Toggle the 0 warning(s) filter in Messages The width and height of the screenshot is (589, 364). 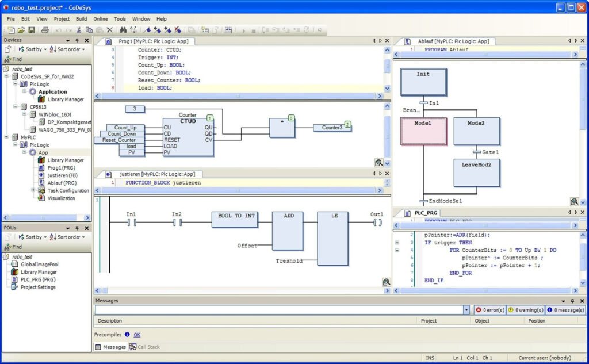click(527, 309)
